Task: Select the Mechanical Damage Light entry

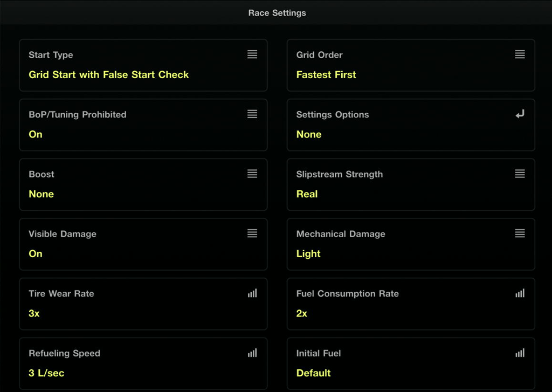Action: pos(308,253)
